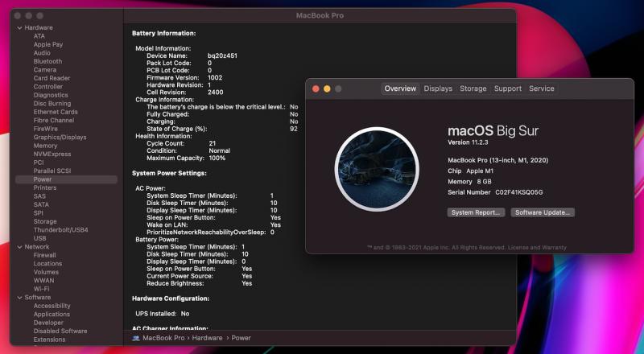The height and width of the screenshot is (354, 644).
Task: Go to the Service tab
Action: pos(541,88)
